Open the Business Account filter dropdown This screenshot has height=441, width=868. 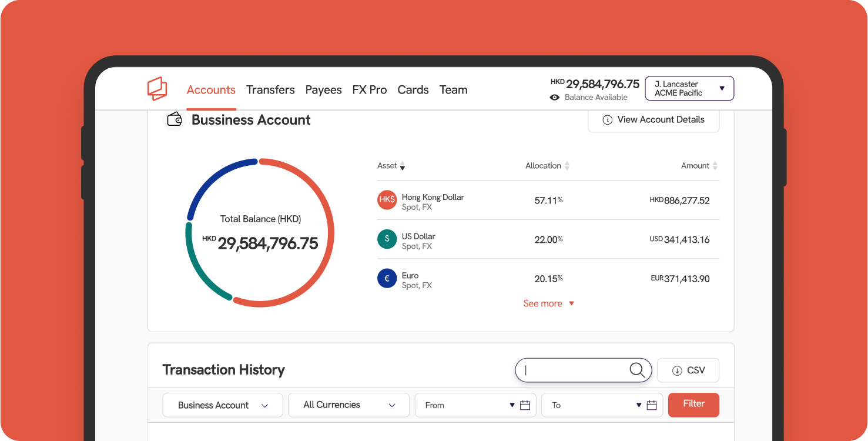pyautogui.click(x=223, y=405)
